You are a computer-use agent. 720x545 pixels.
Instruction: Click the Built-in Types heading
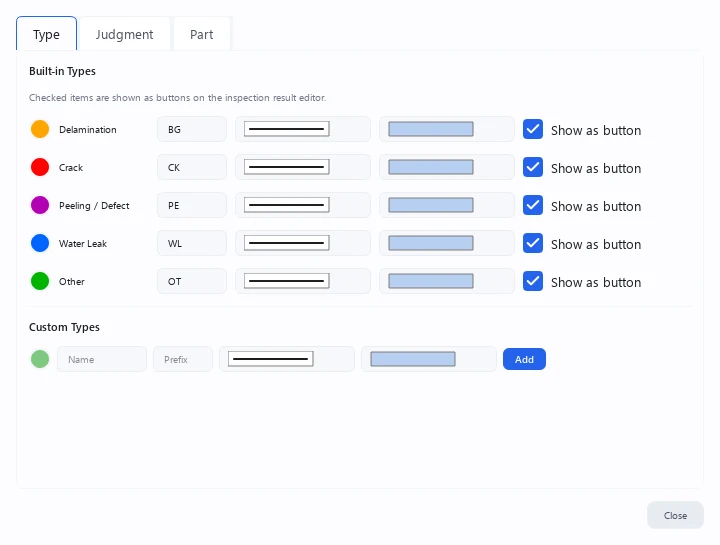pyautogui.click(x=62, y=71)
